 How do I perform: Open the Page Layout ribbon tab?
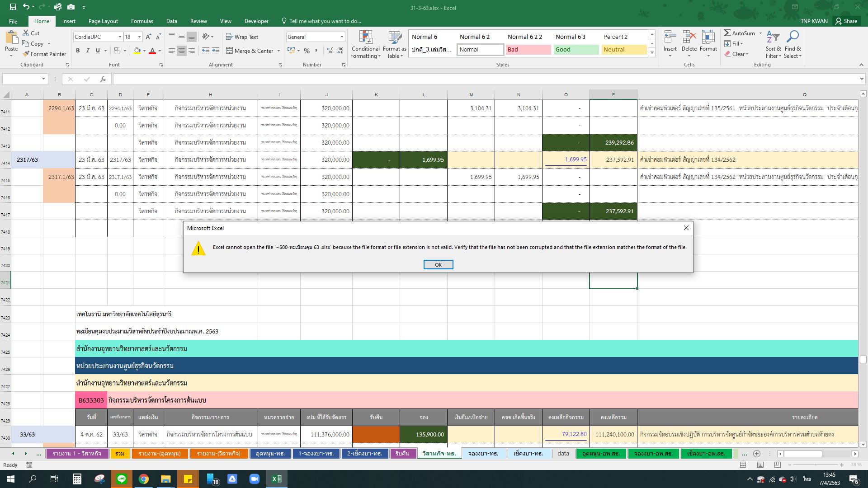point(103,21)
